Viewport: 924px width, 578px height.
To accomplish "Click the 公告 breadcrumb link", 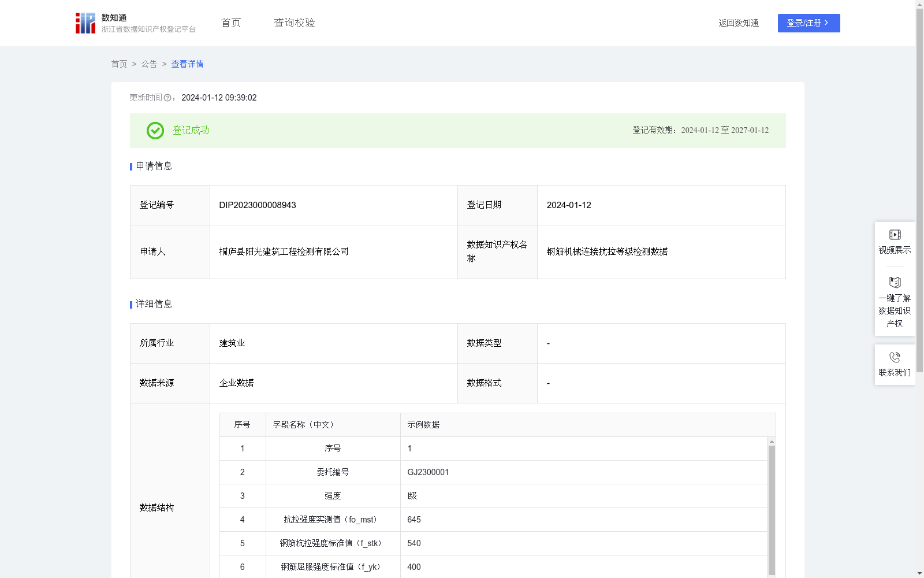I will click(x=149, y=64).
